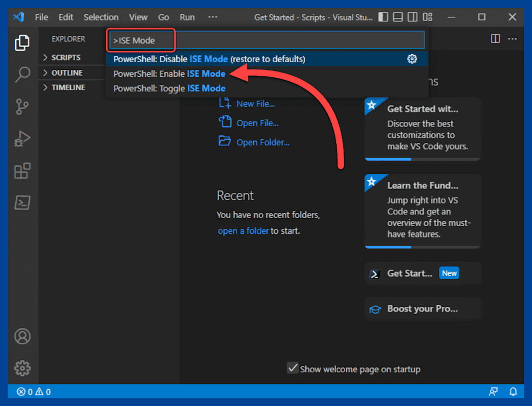Select the Explorer icon in activity bar
Screen dimensions: 532x406
tap(22, 43)
